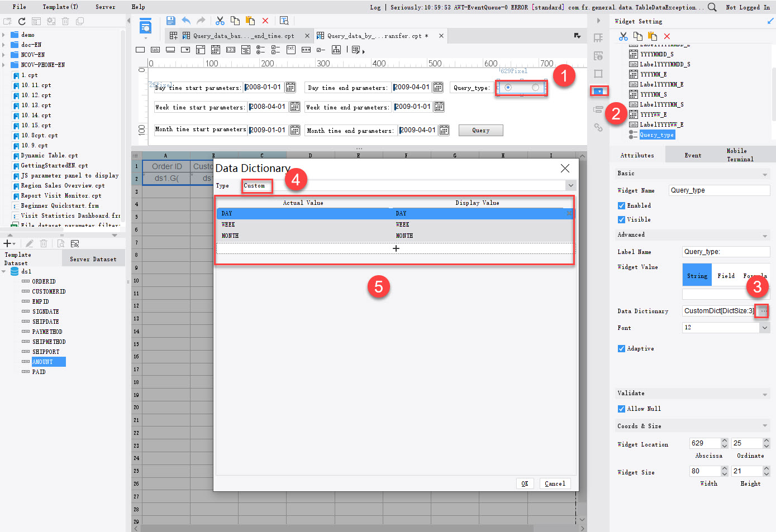Viewport: 776px width, 532px height.
Task: Open the Font size dropdown
Action: [x=765, y=328]
